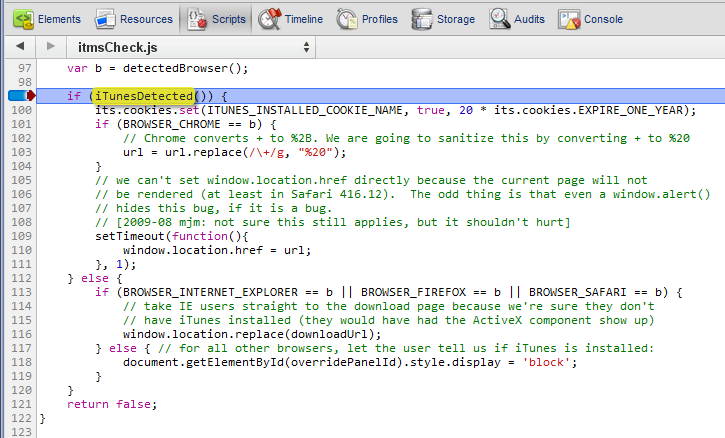725x438 pixels.
Task: Switch to the Profiles tab label
Action: pyautogui.click(x=380, y=19)
